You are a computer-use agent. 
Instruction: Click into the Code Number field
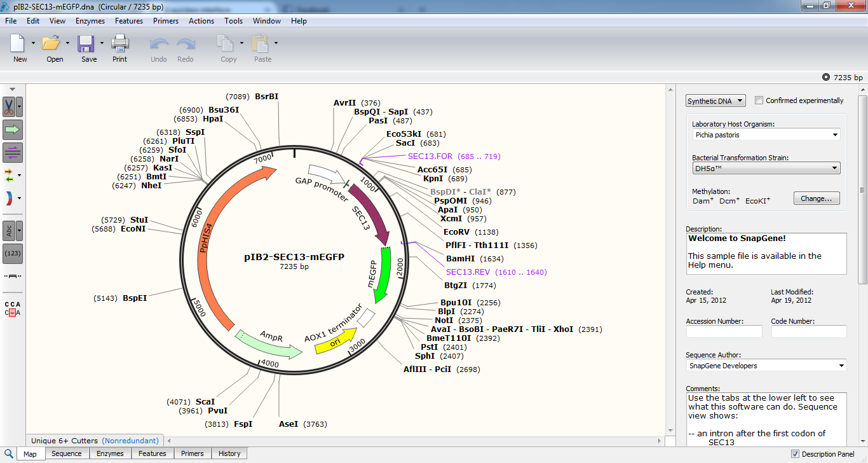808,331
